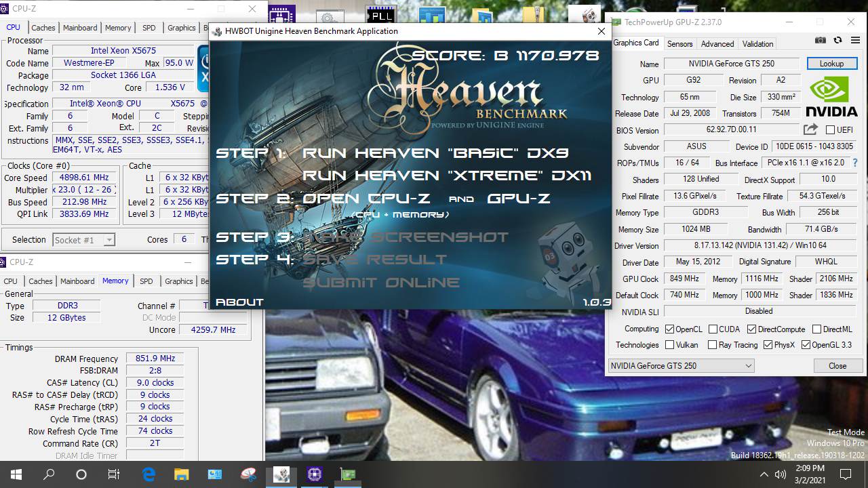
Task: Switch to GPU-Z Advanced tab
Action: (717, 43)
